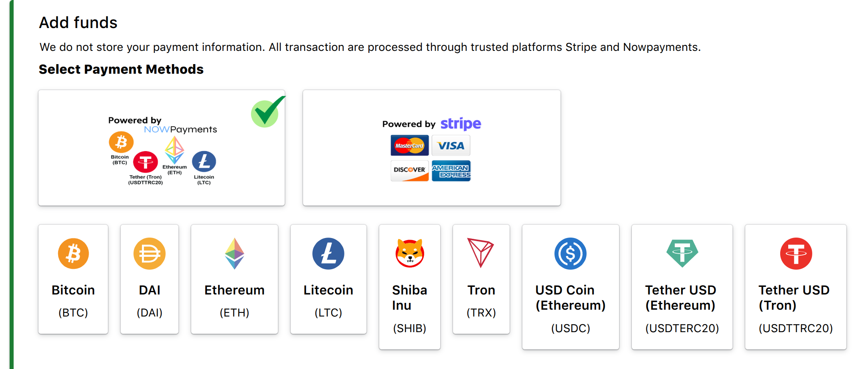Toggle the green checkmark on NOWPayments card

tap(268, 113)
